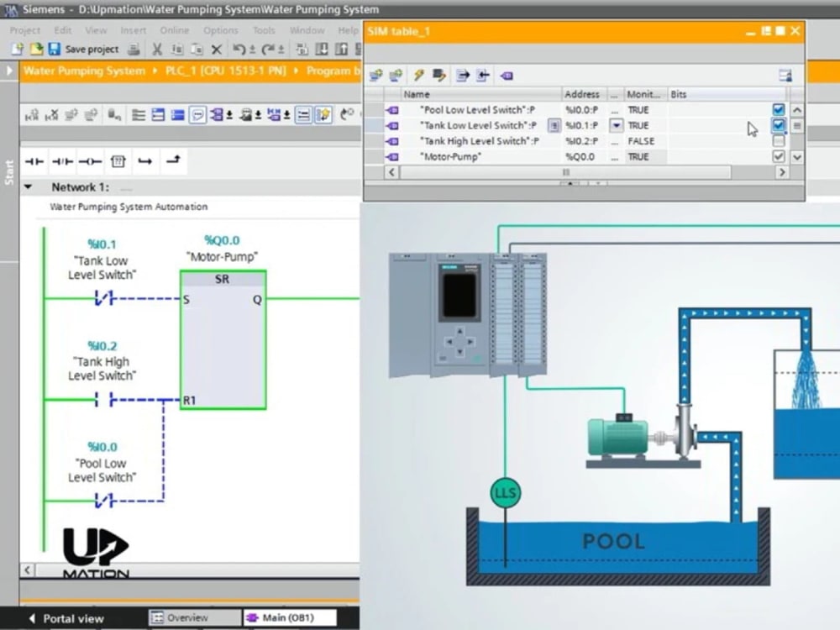Insert a normally closed contact

[62, 161]
